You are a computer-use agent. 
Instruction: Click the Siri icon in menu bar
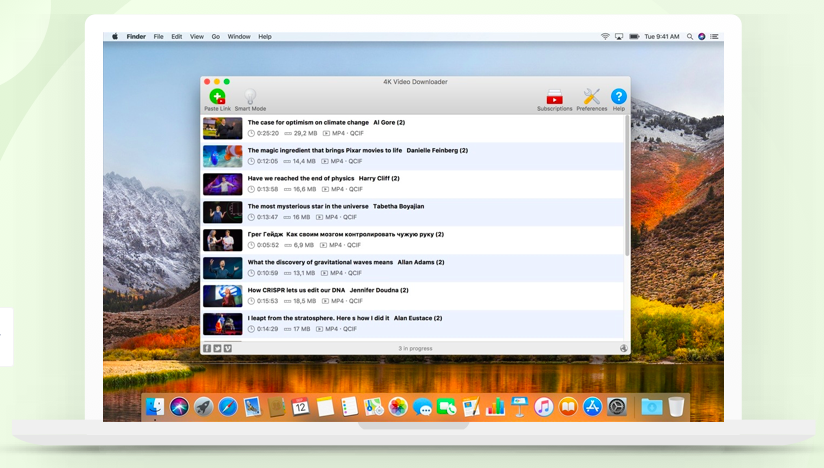click(702, 37)
